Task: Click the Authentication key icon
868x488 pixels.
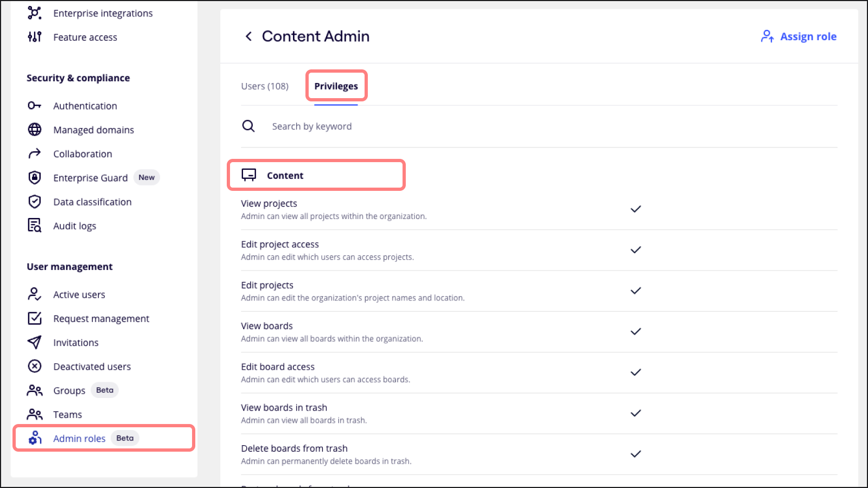Action: pyautogui.click(x=34, y=105)
